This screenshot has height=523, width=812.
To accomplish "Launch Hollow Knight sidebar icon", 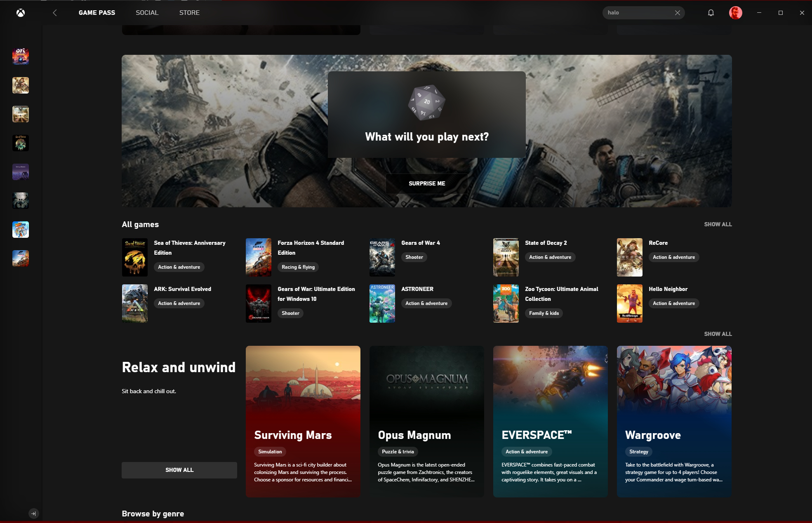I will coord(21,201).
